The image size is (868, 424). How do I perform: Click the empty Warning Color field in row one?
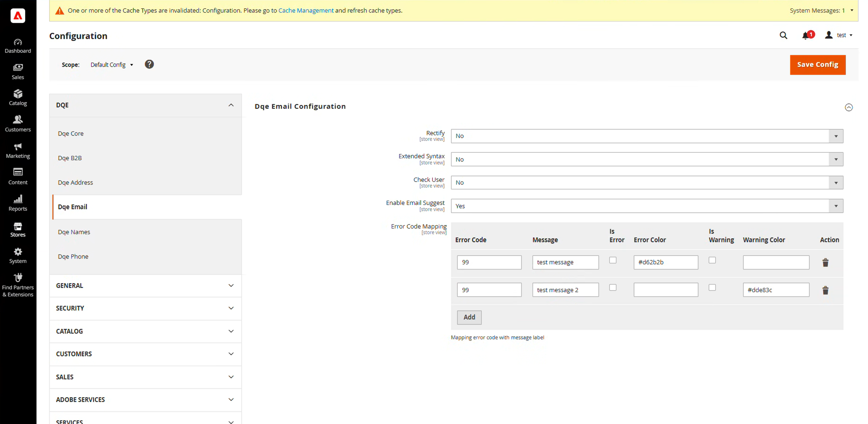click(776, 262)
